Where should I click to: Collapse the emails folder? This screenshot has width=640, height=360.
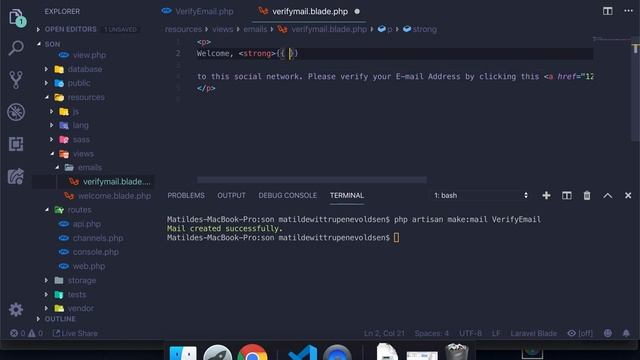57,168
